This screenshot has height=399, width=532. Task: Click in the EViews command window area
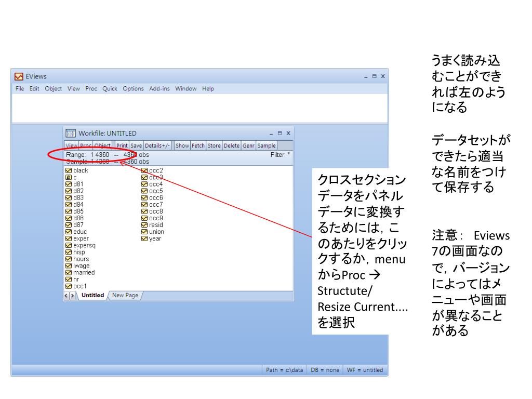pyautogui.click(x=199, y=108)
